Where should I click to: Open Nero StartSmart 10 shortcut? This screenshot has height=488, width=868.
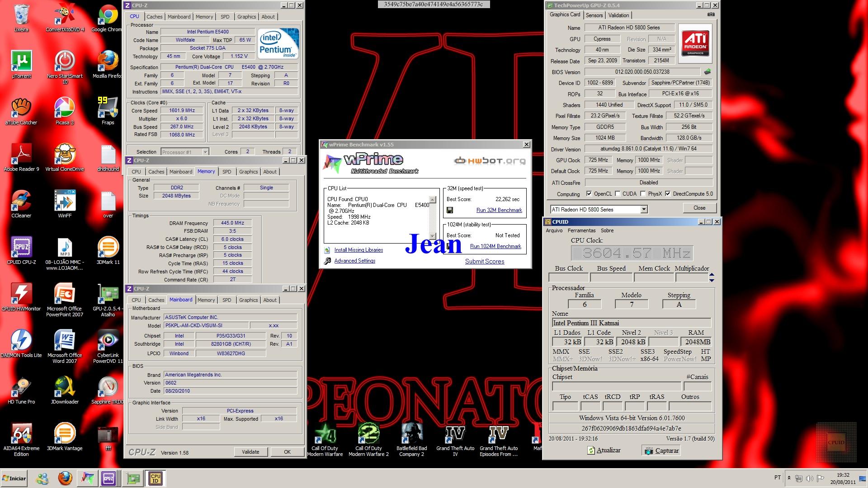click(x=65, y=67)
